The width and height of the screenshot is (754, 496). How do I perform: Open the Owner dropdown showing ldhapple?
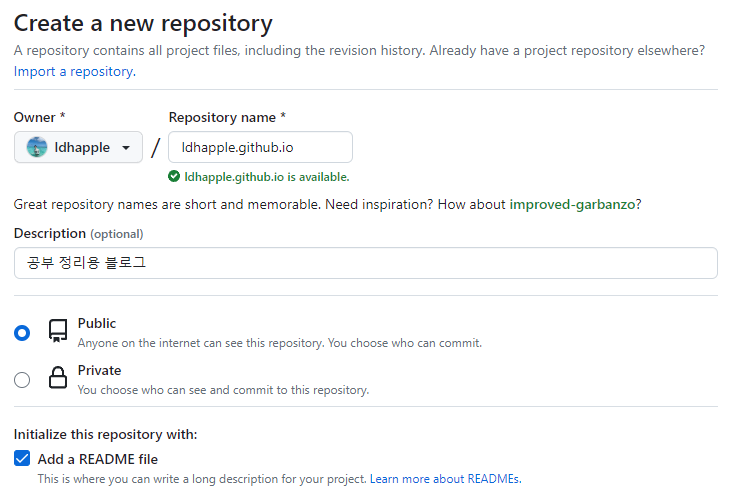[x=78, y=147]
